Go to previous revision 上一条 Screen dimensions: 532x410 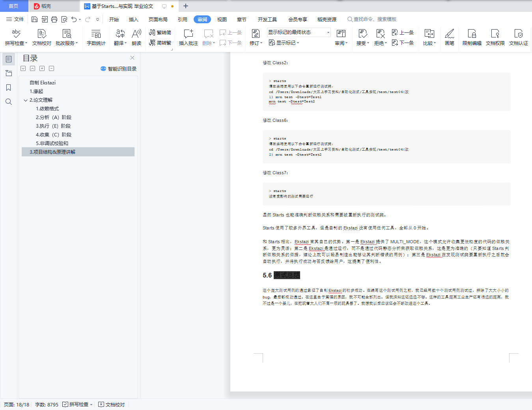pyautogui.click(x=403, y=32)
